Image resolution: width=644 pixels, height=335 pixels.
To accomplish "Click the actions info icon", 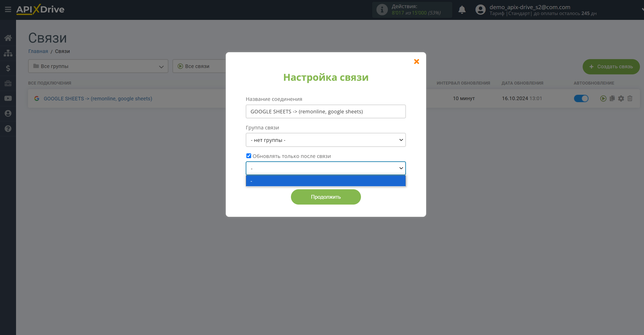I will (x=382, y=10).
